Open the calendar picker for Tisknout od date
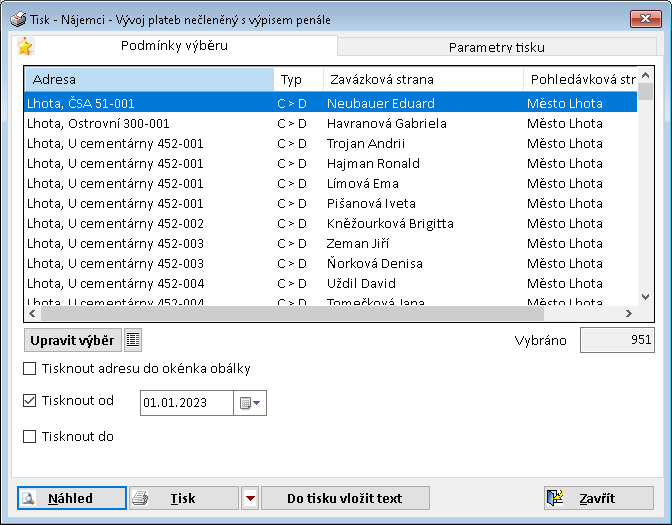This screenshot has height=525, width=672. [249, 402]
